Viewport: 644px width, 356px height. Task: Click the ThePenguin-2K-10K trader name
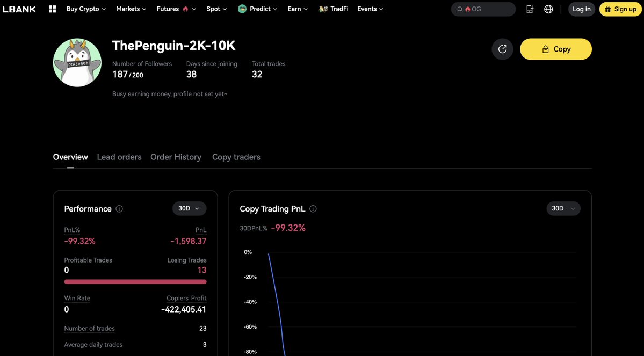coord(173,46)
